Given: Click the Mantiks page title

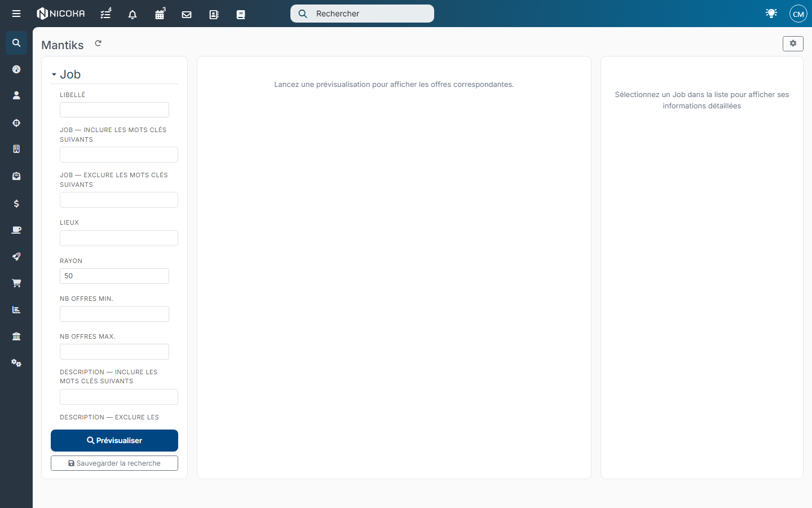Looking at the screenshot, I should [x=63, y=45].
